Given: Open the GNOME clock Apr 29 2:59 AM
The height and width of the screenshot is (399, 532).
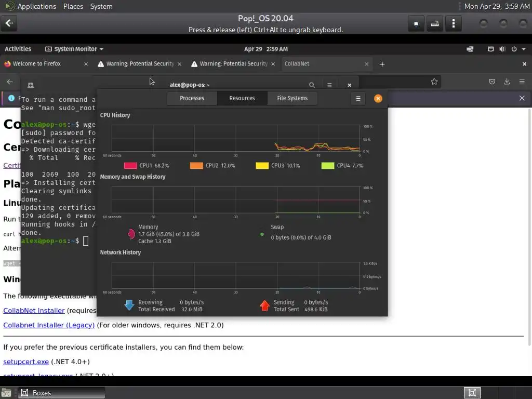Looking at the screenshot, I should [266, 49].
